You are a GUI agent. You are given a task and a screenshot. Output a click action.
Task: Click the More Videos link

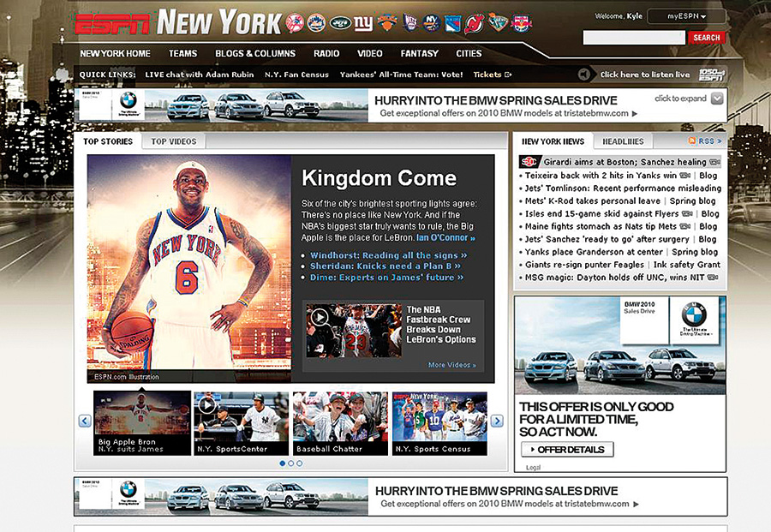451,365
